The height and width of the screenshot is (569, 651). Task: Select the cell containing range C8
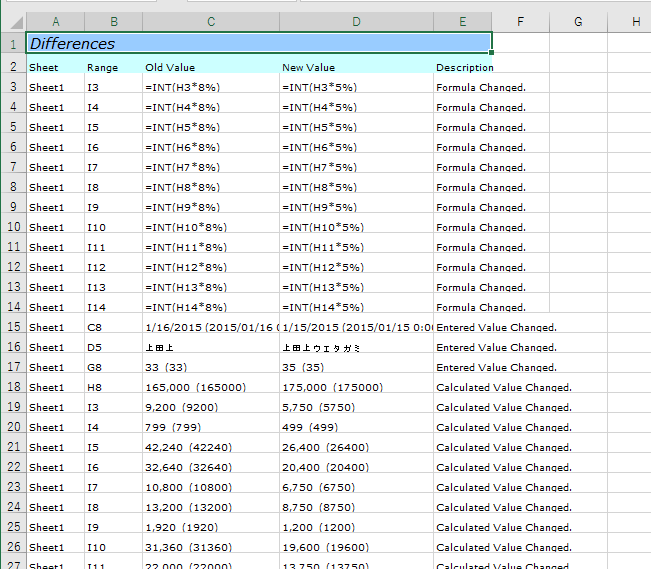point(113,327)
